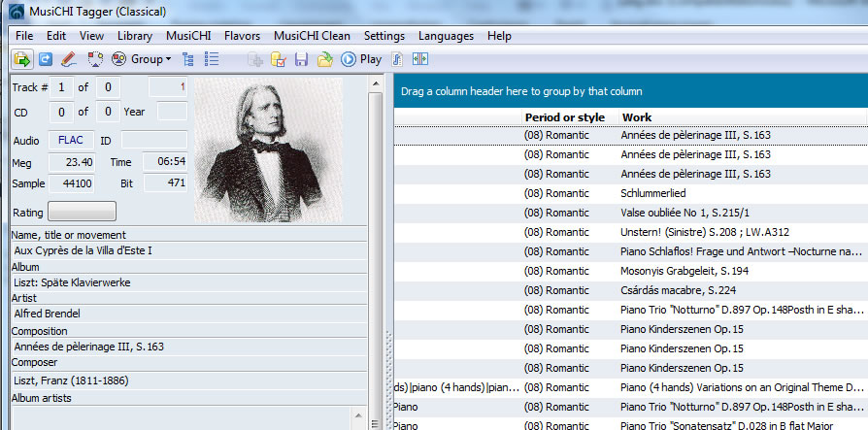Switch to the list view icon
Image resolution: width=868 pixels, height=430 pixels.
[x=212, y=59]
